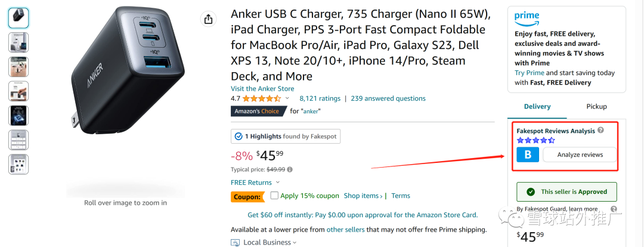This screenshot has width=644, height=247.
Task: Select the Delivery tab
Action: click(x=537, y=106)
